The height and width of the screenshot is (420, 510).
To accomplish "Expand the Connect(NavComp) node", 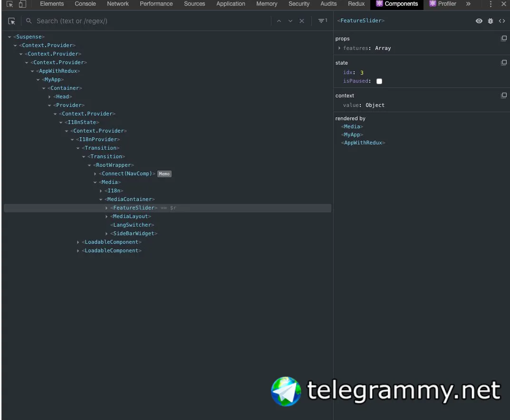I will coord(95,174).
